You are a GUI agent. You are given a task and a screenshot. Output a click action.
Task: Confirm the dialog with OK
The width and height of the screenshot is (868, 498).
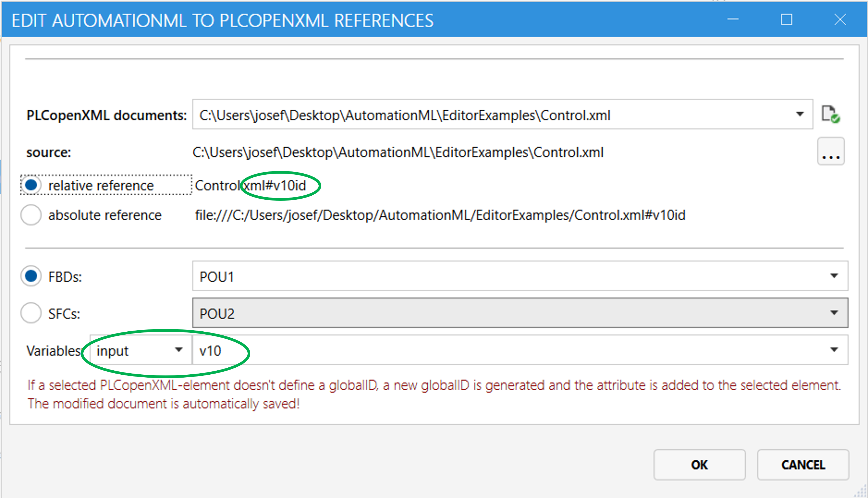point(699,465)
